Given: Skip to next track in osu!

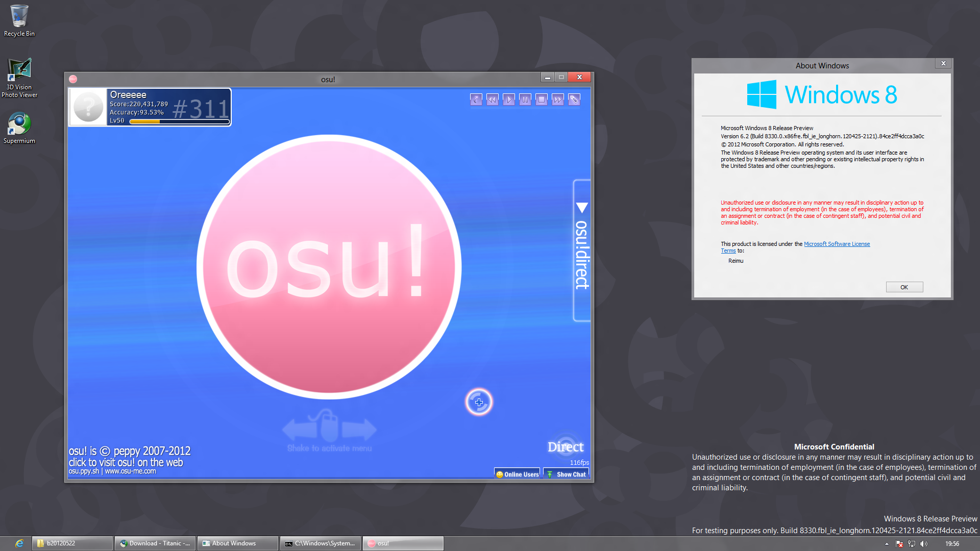Looking at the screenshot, I should point(558,99).
